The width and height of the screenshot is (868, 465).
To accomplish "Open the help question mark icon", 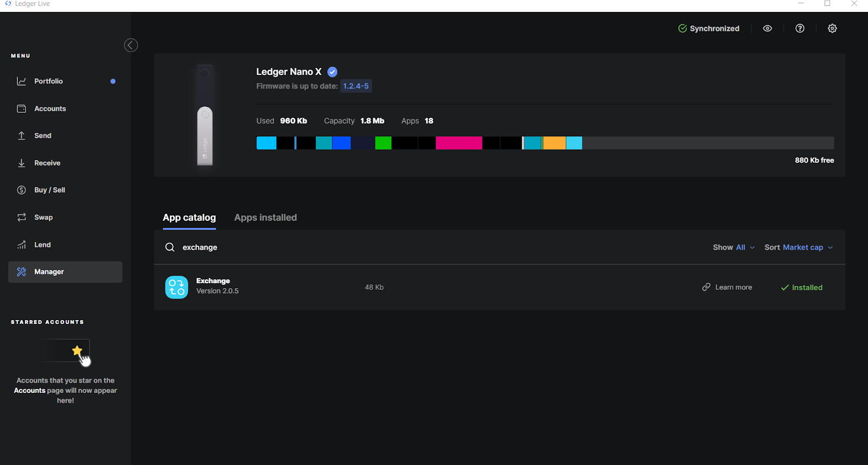I will (800, 28).
